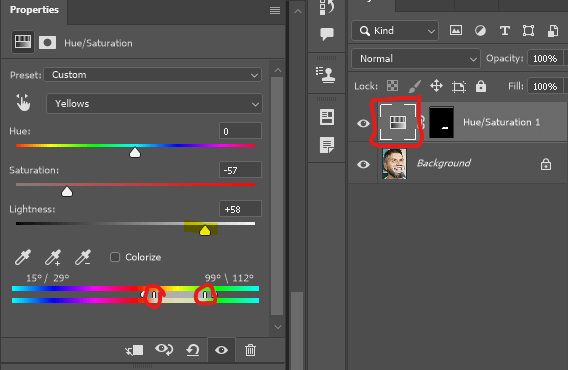
Task: Filter layers by adjustment layers
Action: pyautogui.click(x=480, y=31)
